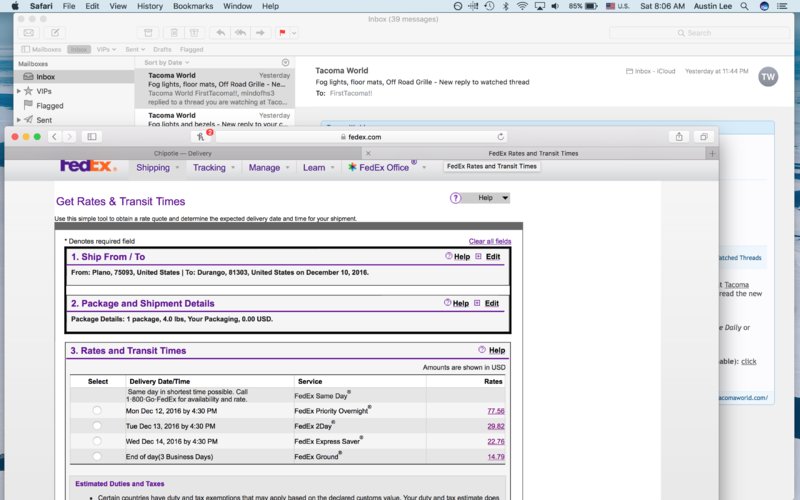Go forward in Safari
This screenshot has height=500, width=800.
tap(69, 137)
